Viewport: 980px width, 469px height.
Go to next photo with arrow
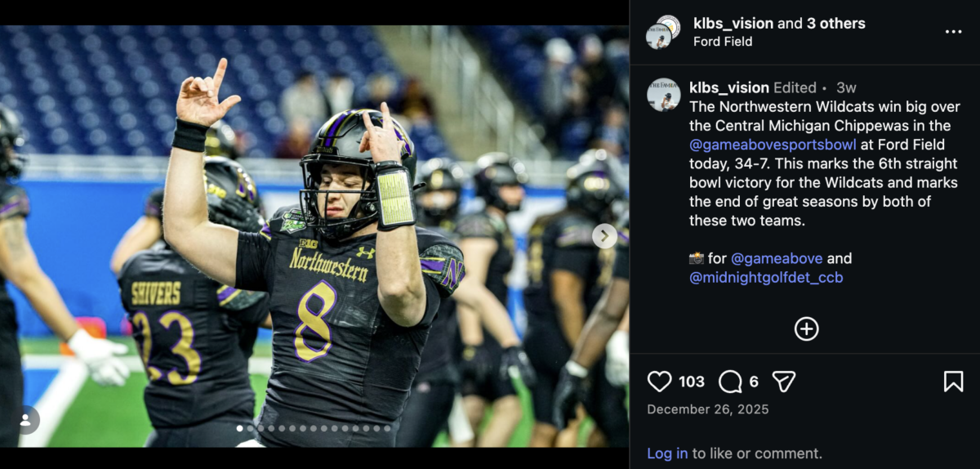click(x=604, y=236)
